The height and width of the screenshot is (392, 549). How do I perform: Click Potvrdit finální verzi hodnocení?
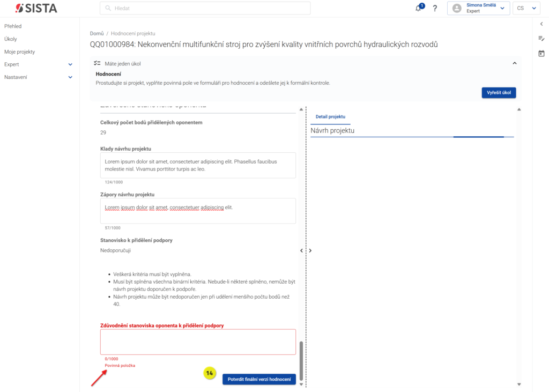pyautogui.click(x=259, y=379)
